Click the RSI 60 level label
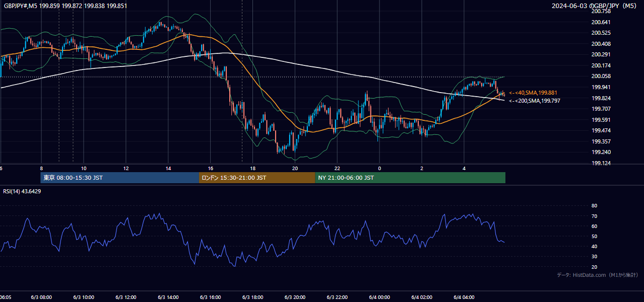The image size is (644, 302). click(594, 226)
